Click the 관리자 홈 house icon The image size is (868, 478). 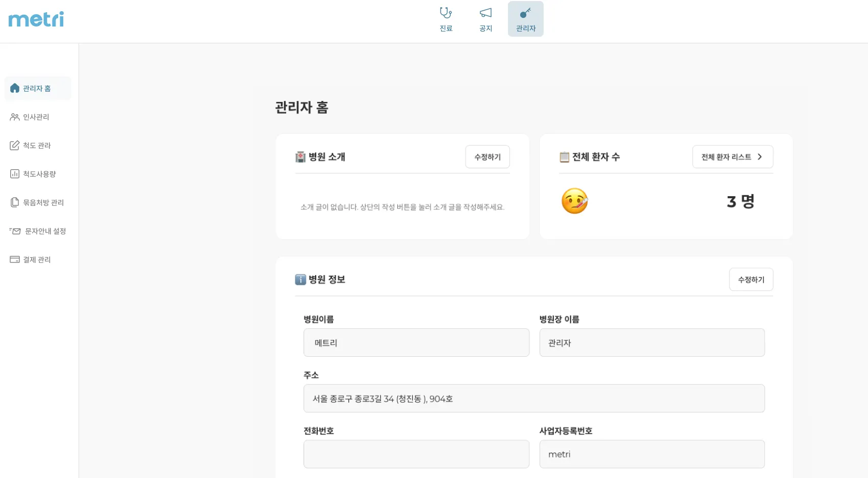click(15, 88)
